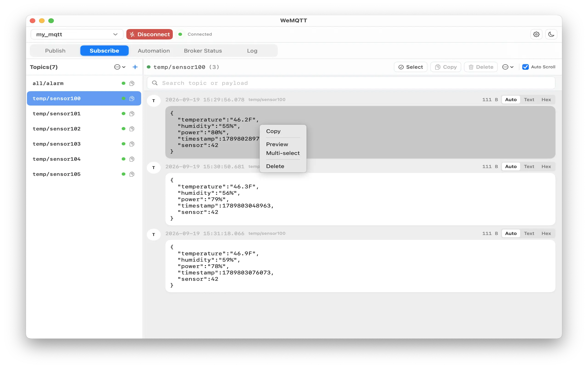Screen dimensions: 588x368
Task: Click the search magnifier icon
Action: 155,83
